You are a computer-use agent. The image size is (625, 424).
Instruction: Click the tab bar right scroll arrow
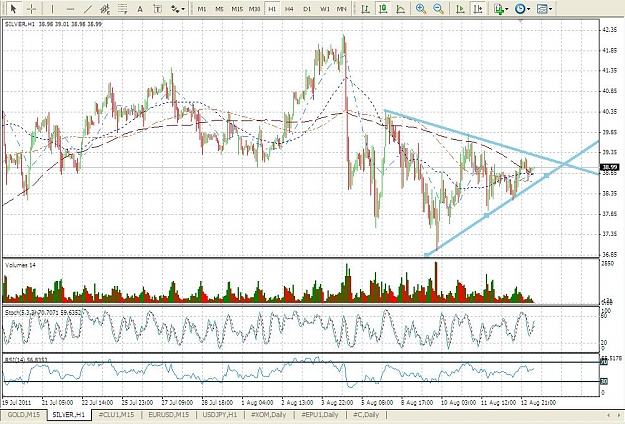click(618, 415)
